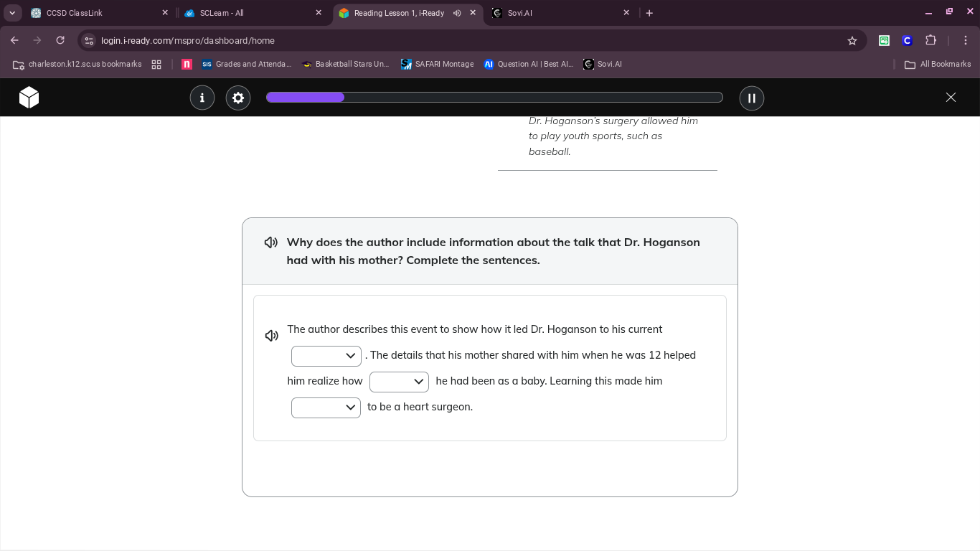Image resolution: width=980 pixels, height=551 pixels.
Task: Play audio for the question prompt
Action: [271, 242]
